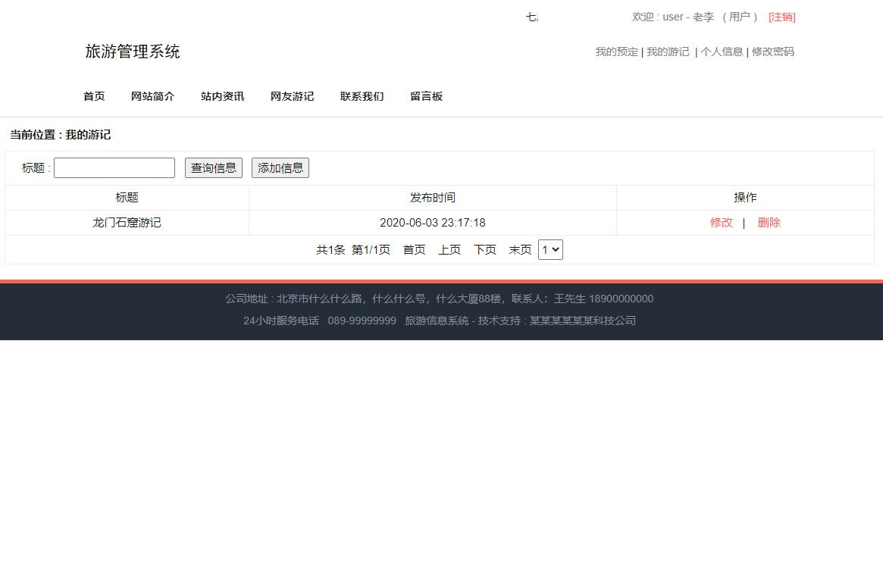This screenshot has height=588, width=883.
Task: Log out via the 注销 link
Action: click(x=781, y=17)
